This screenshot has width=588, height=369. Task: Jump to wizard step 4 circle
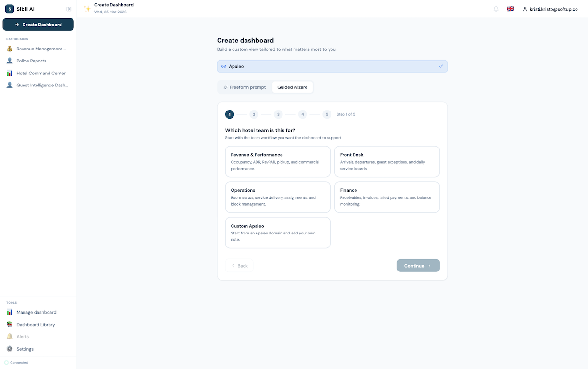point(303,114)
